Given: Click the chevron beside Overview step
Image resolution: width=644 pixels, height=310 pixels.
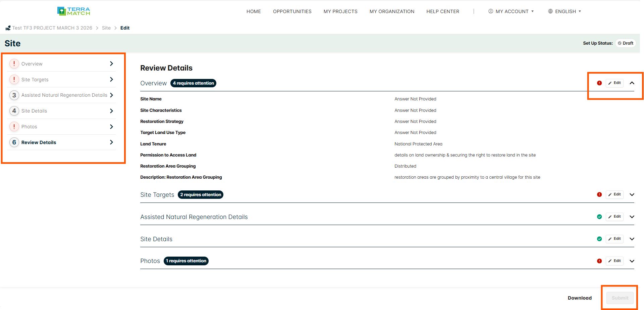Looking at the screenshot, I should click(x=111, y=63).
